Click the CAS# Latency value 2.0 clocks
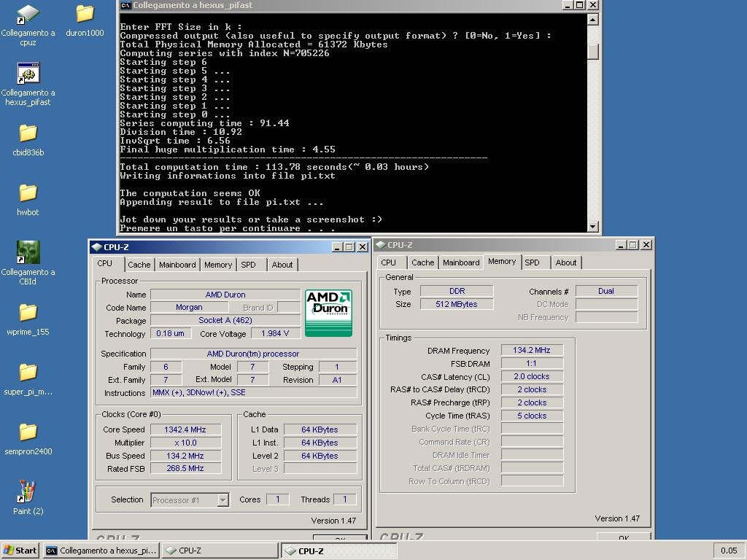Image resolution: width=747 pixels, height=560 pixels. pos(532,377)
